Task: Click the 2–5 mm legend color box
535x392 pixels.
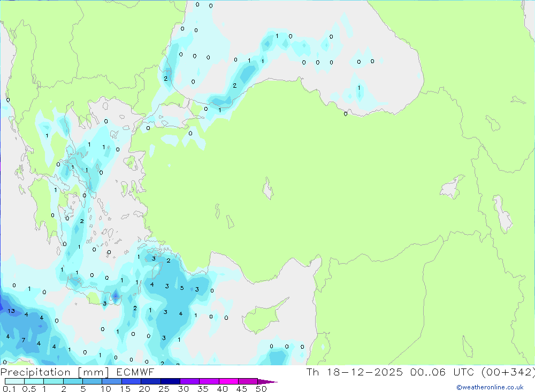Action: [73, 381]
